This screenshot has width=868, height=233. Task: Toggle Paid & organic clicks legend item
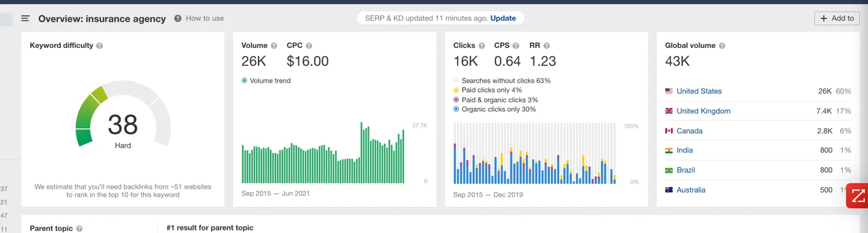(x=495, y=100)
